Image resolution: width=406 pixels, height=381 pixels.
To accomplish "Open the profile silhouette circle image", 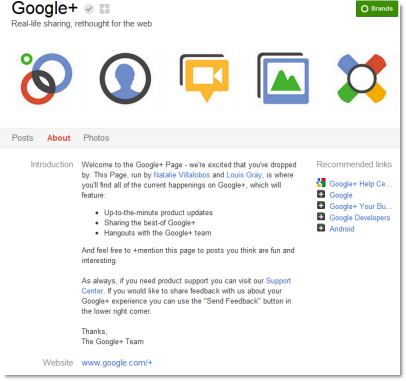I will (x=125, y=78).
